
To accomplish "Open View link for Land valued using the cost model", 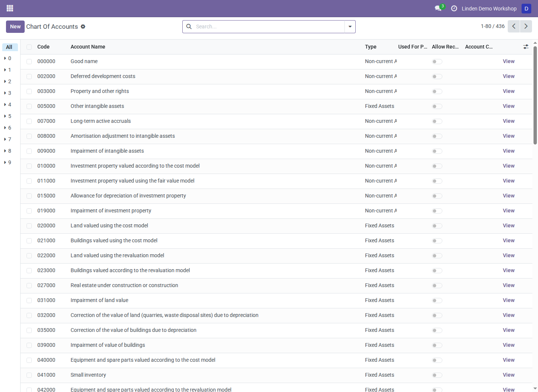I will pos(508,225).
